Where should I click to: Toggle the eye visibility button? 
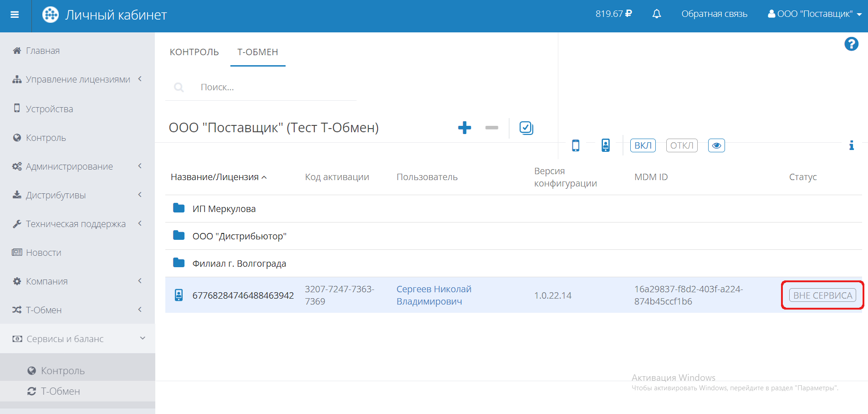coord(716,145)
